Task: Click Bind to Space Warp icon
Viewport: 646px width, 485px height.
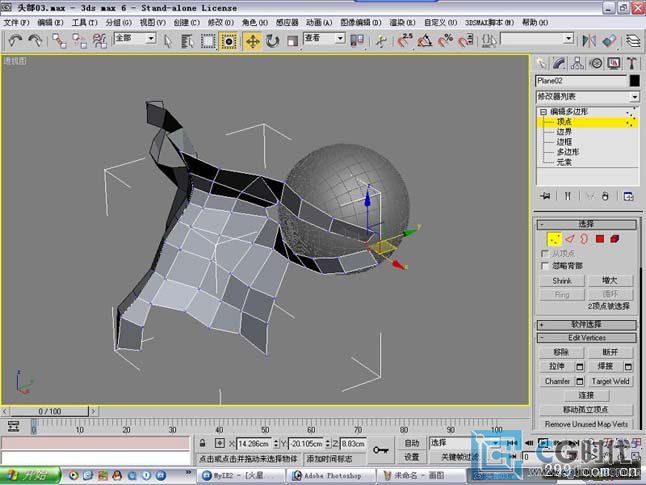Action: [100, 40]
